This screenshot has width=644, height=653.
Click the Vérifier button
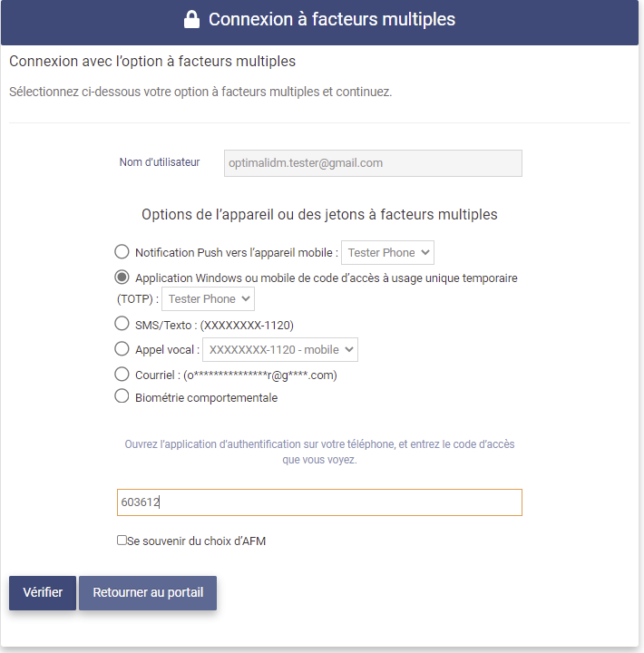coord(43,592)
